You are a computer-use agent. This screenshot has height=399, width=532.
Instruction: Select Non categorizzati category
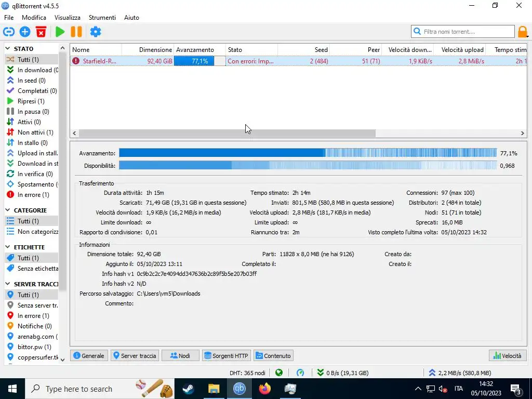(x=32, y=232)
